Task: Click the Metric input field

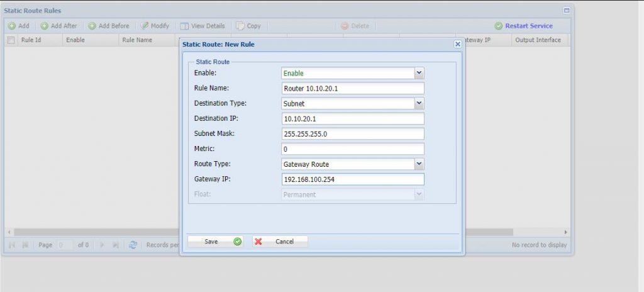Action: 353,149
